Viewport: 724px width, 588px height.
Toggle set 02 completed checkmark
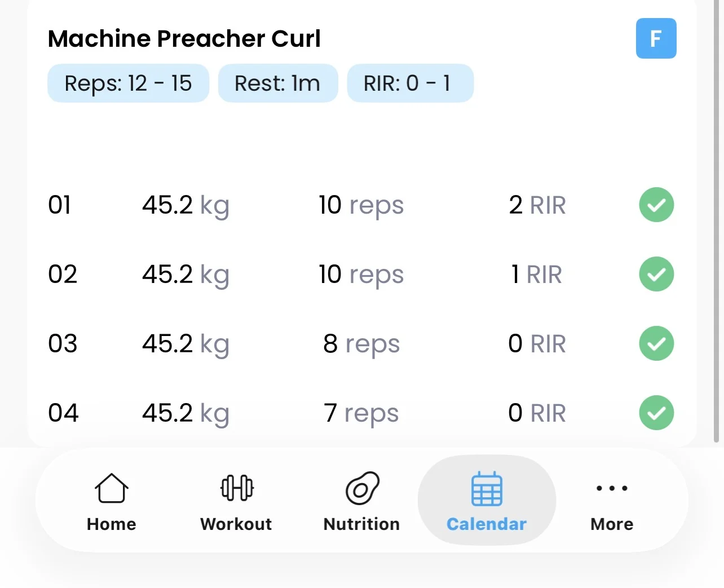[656, 274]
